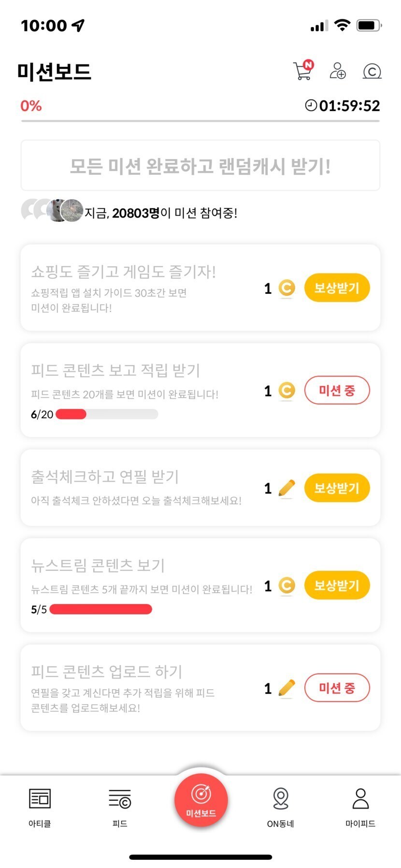Tap 미션 중 on 피드 콘텐츠 보고 mission
The width and height of the screenshot is (401, 868).
tap(337, 391)
